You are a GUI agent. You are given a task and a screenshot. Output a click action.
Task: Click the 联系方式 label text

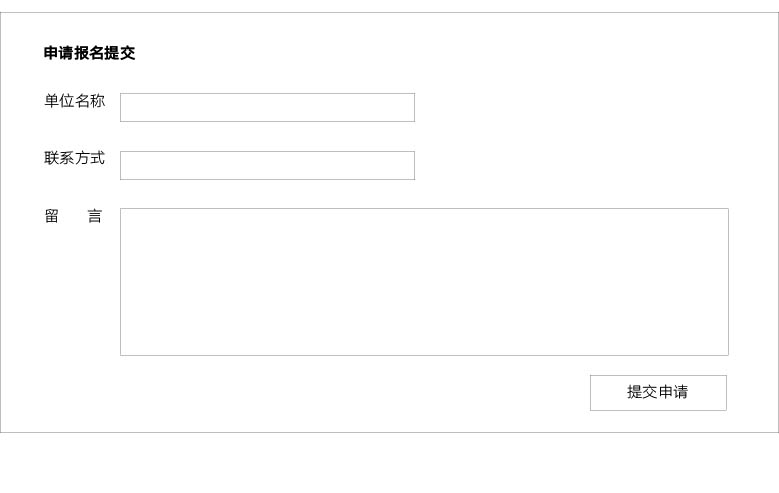click(74, 159)
